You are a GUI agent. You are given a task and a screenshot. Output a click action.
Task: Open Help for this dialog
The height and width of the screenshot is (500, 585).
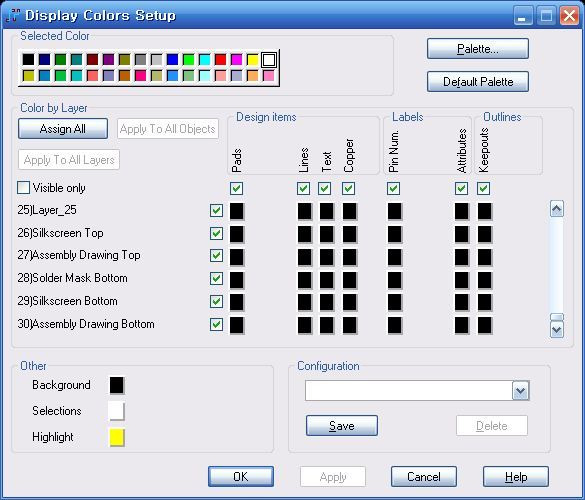[x=516, y=476]
